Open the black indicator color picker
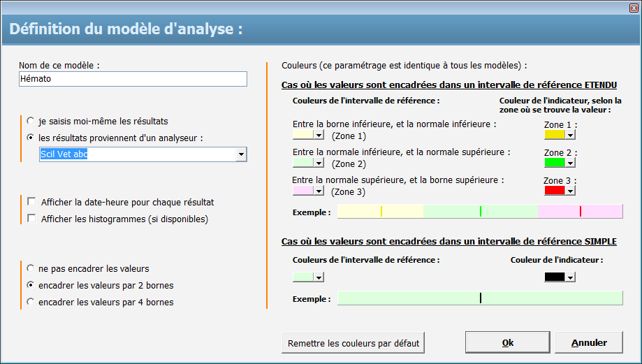 (570, 277)
